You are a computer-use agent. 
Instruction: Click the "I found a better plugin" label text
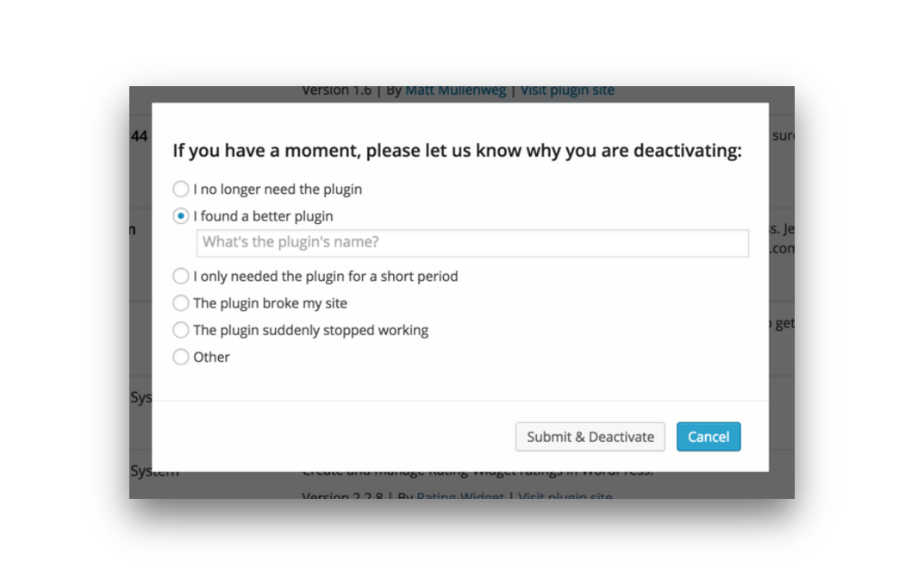pos(263,216)
